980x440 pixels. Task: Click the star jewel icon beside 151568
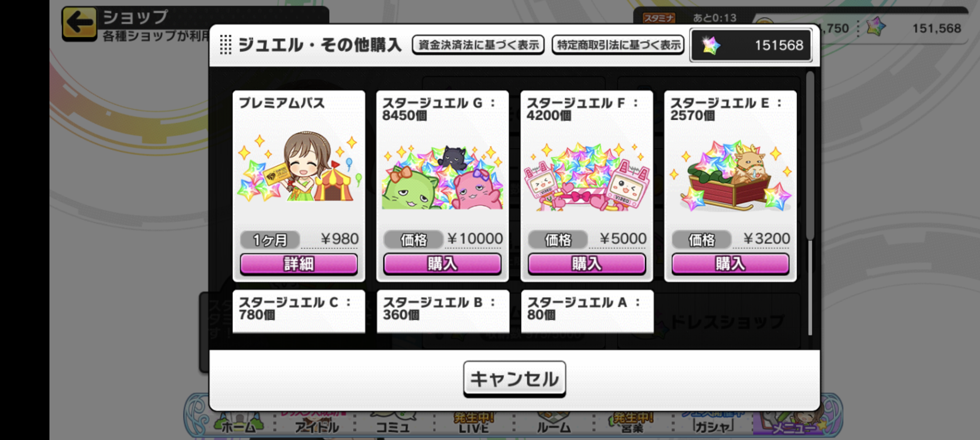click(x=710, y=46)
